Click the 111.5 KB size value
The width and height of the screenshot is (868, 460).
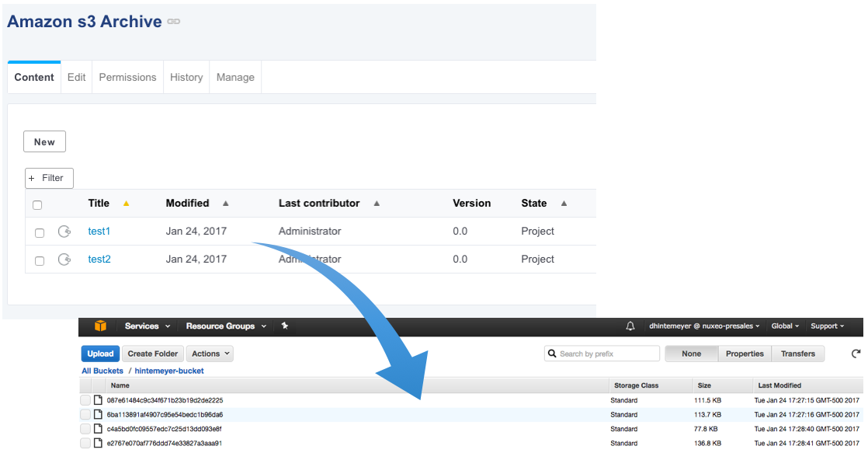[x=707, y=400]
